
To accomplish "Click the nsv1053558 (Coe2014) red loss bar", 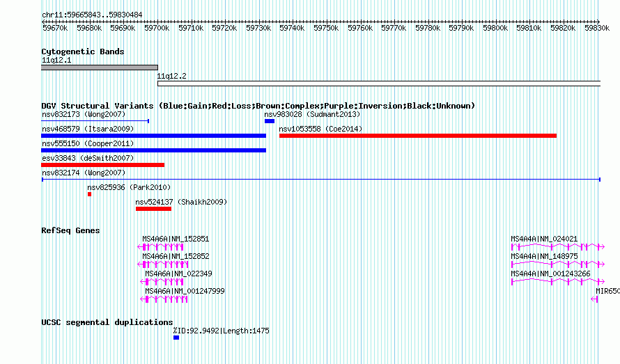I will point(418,136).
